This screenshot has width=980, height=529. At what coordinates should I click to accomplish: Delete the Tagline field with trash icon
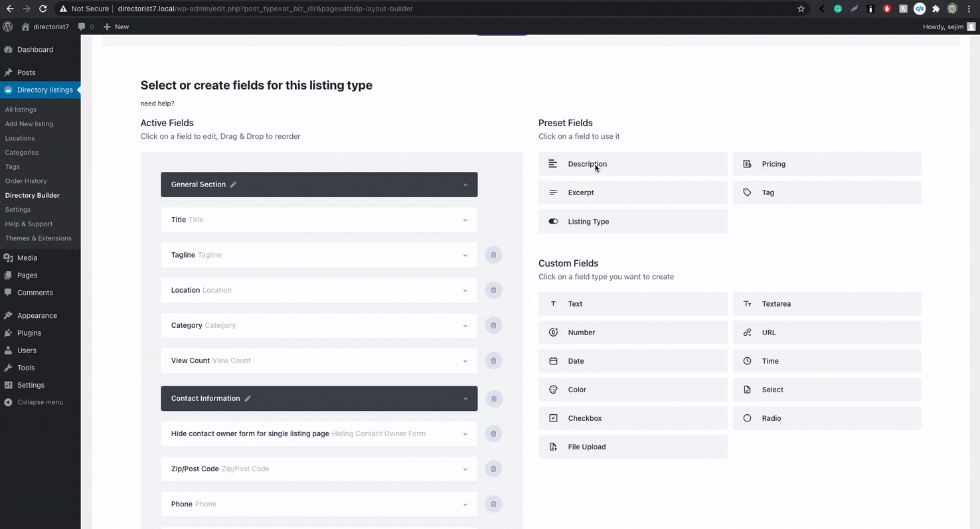(493, 255)
